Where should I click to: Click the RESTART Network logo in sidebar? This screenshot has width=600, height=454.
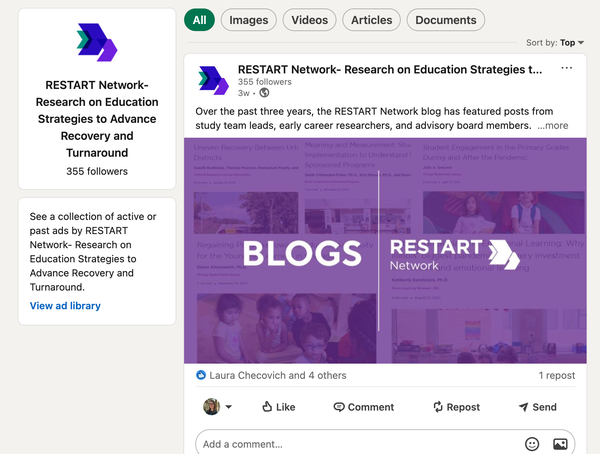pos(97,42)
